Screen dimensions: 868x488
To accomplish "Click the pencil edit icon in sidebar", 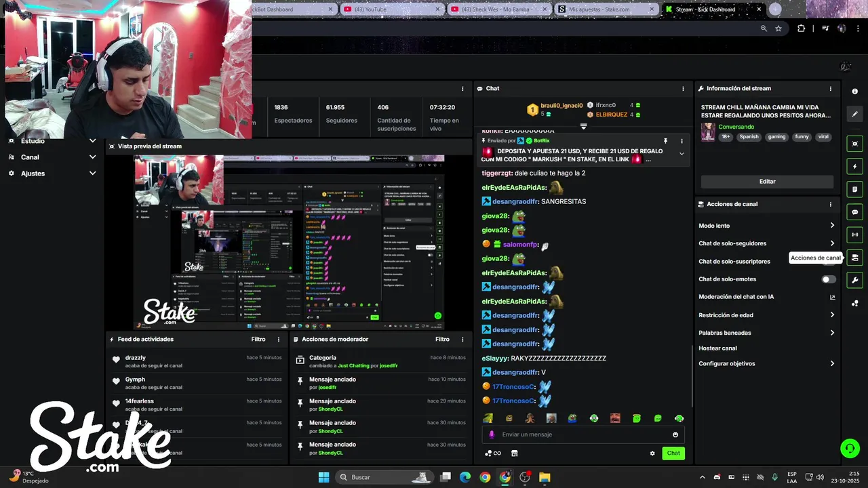I will coord(855,114).
